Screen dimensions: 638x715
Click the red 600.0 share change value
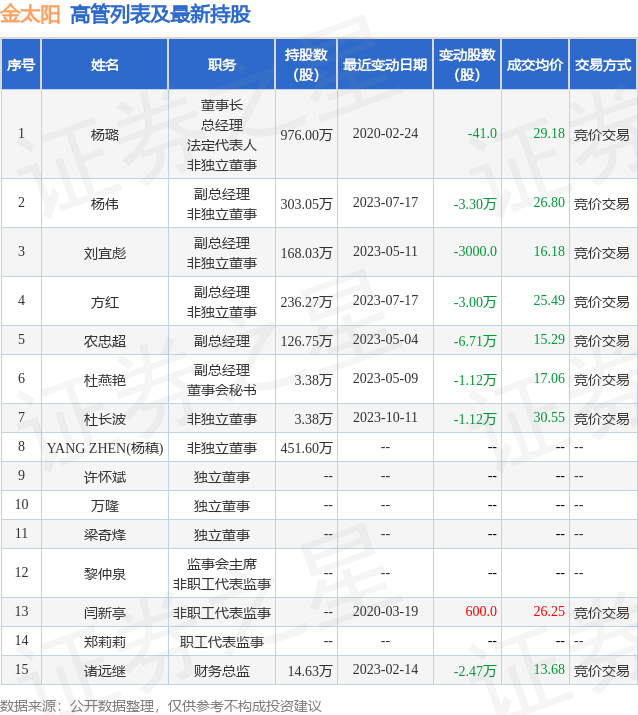pyautogui.click(x=481, y=611)
